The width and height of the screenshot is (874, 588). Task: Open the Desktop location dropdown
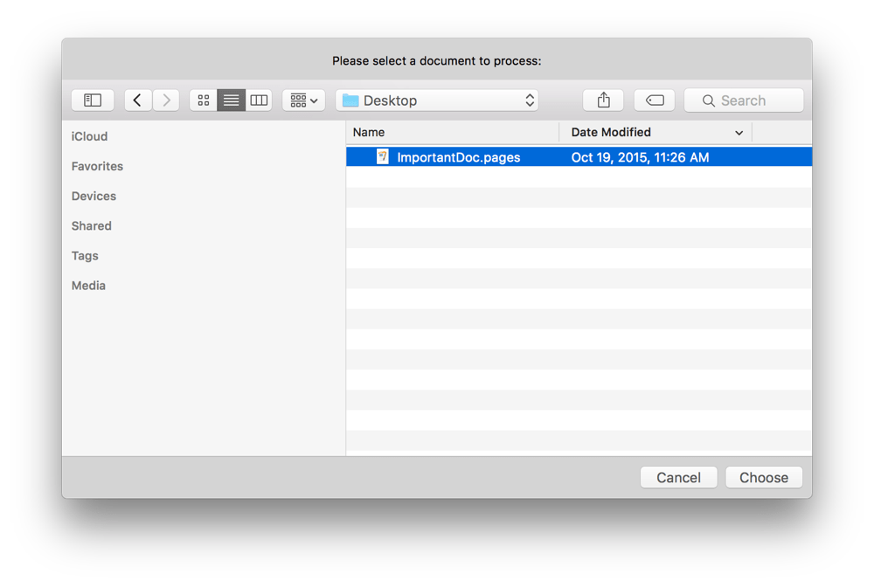tap(437, 100)
